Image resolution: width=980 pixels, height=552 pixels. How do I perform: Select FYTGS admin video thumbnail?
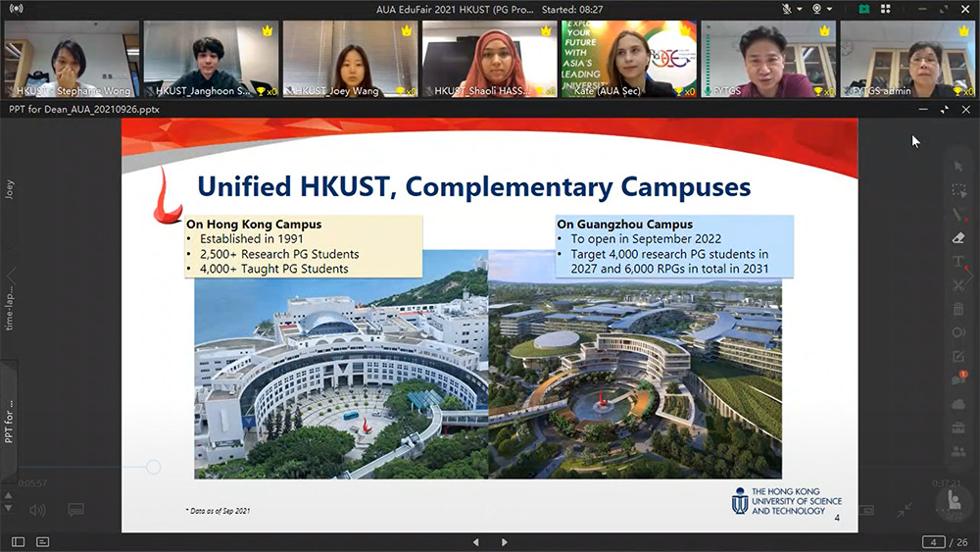click(x=907, y=59)
